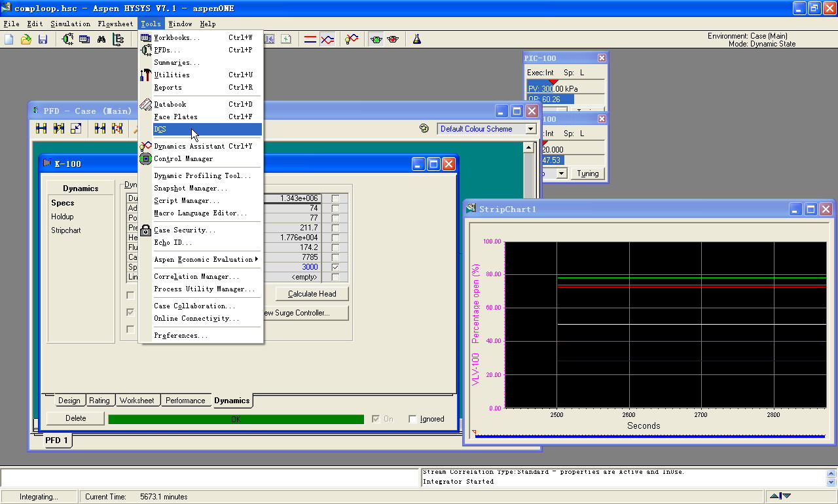Click the Delete button in K-100
The width and height of the screenshot is (838, 504).
click(x=75, y=418)
